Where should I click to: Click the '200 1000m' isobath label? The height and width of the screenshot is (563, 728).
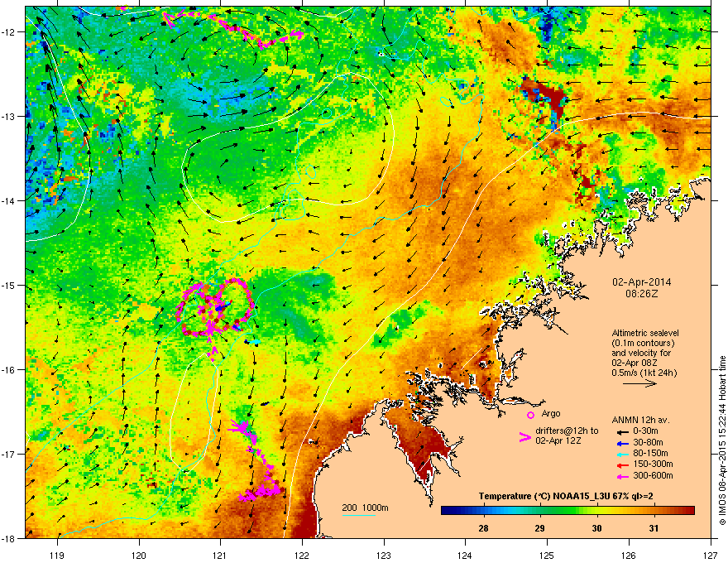click(x=365, y=508)
